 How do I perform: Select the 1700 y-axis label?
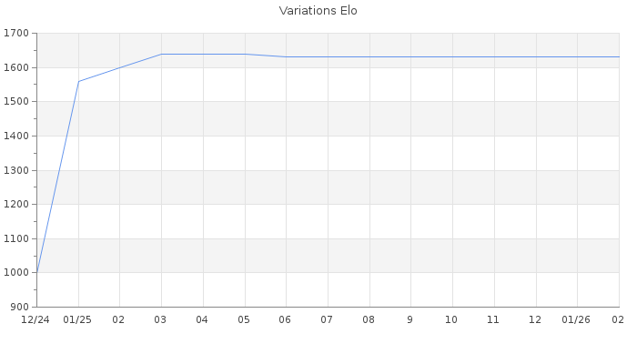pyautogui.click(x=17, y=34)
